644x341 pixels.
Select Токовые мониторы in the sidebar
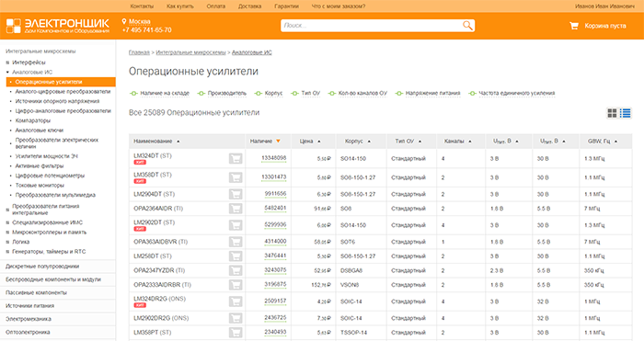tap(40, 186)
